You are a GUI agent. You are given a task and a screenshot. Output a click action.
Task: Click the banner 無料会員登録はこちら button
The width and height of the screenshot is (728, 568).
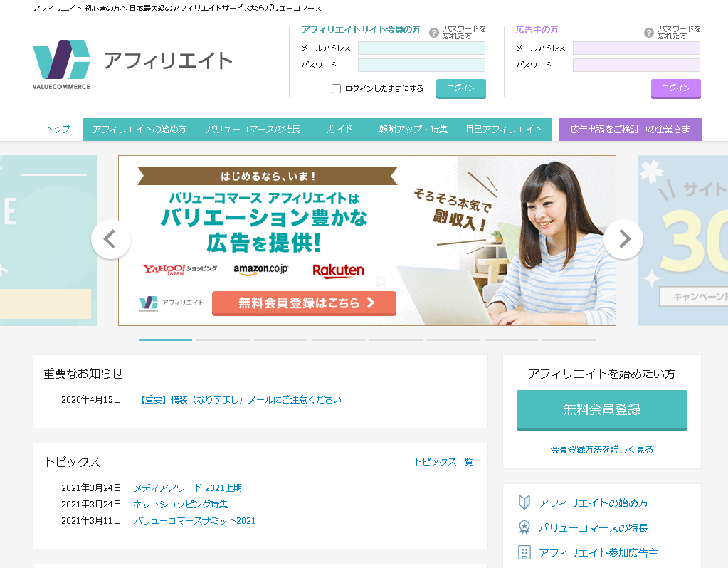coord(304,303)
